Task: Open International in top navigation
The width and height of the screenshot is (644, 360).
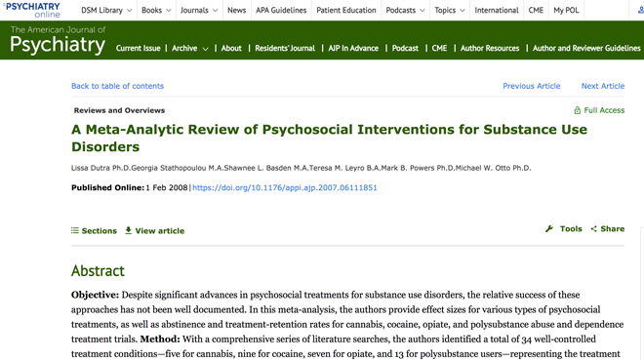Action: tap(497, 11)
